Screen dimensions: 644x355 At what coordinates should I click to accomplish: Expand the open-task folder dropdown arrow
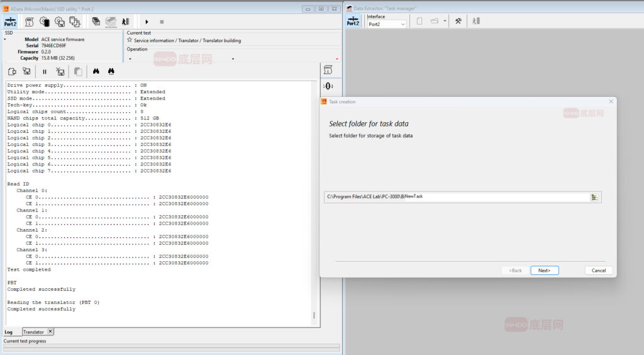(x=445, y=21)
